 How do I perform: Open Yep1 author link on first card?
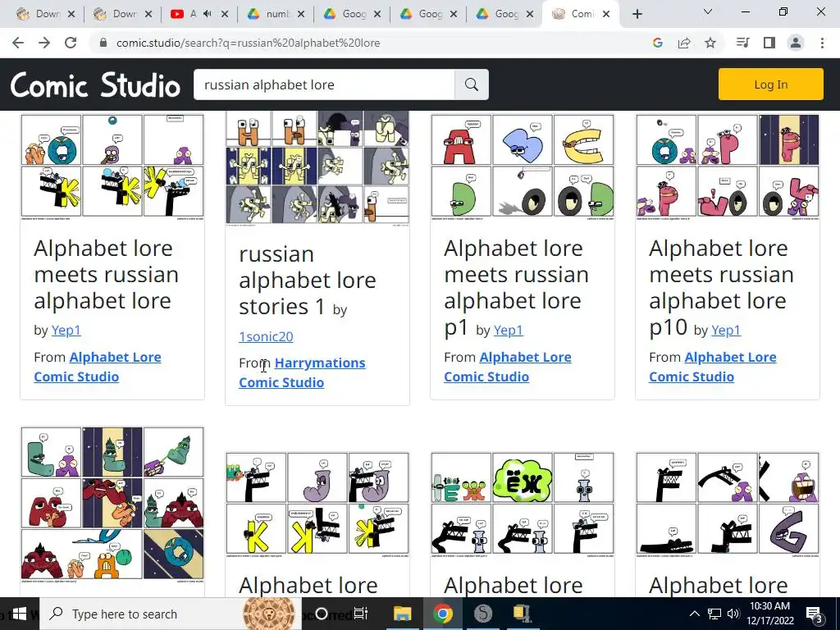(66, 330)
